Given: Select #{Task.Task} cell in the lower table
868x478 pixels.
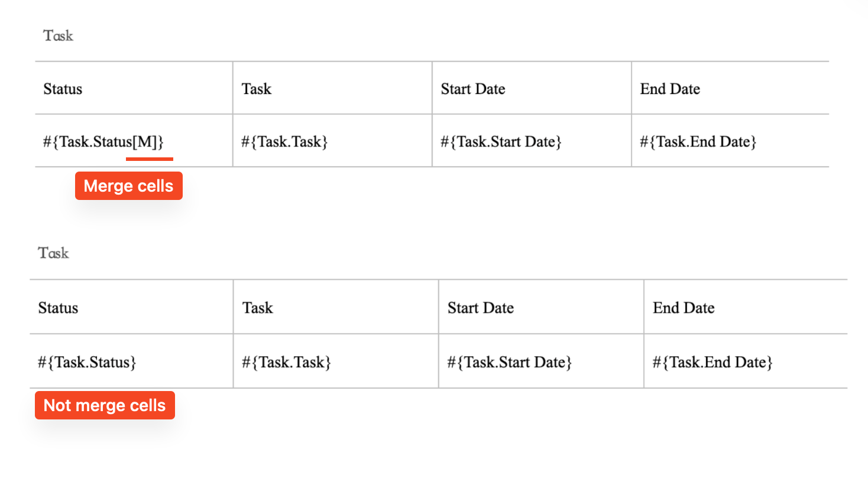Looking at the screenshot, I should (x=286, y=362).
